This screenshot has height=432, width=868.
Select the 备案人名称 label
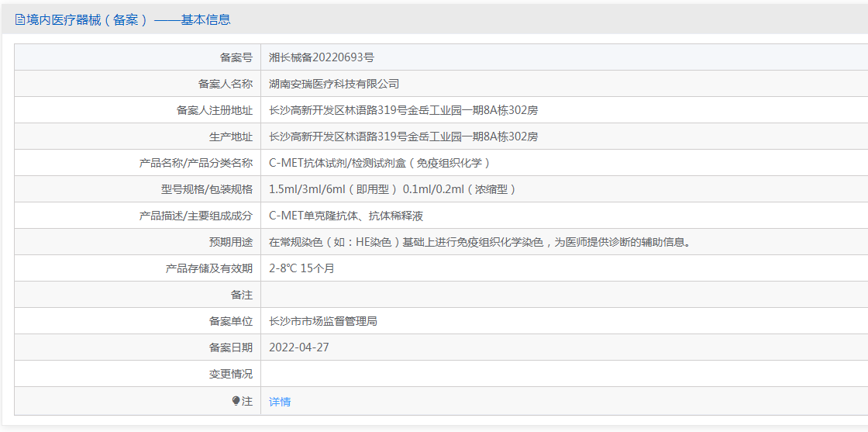226,84
